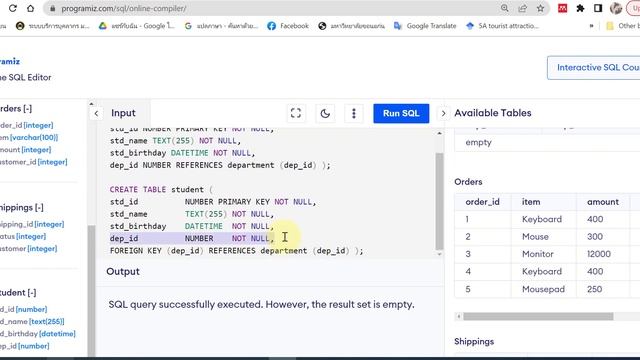This screenshot has width=640, height=360.
Task: Open the red extension icon in toolbar
Action: tap(562, 8)
